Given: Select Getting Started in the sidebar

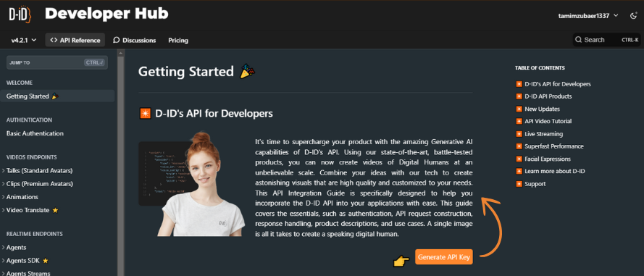Looking at the screenshot, I should 57,96.
